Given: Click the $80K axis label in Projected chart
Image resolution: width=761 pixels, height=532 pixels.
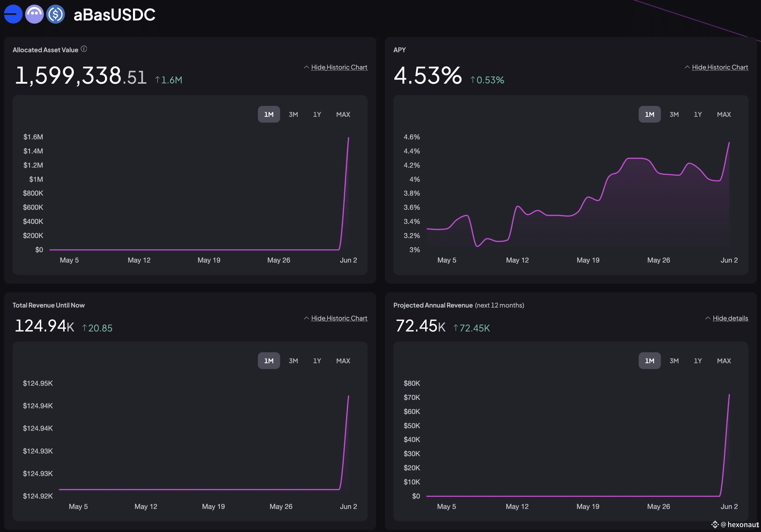Looking at the screenshot, I should (x=412, y=383).
